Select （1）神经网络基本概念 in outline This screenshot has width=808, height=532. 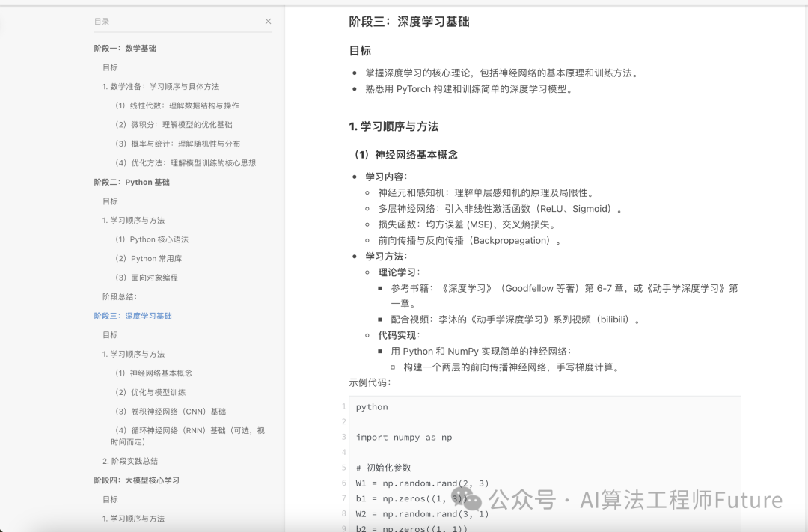coord(151,373)
